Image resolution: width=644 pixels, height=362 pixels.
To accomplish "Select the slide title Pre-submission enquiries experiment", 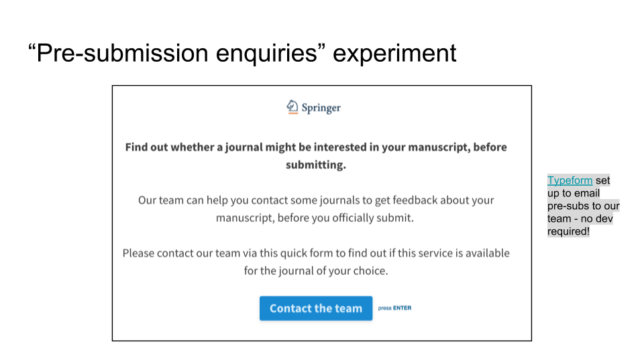I will [x=242, y=53].
